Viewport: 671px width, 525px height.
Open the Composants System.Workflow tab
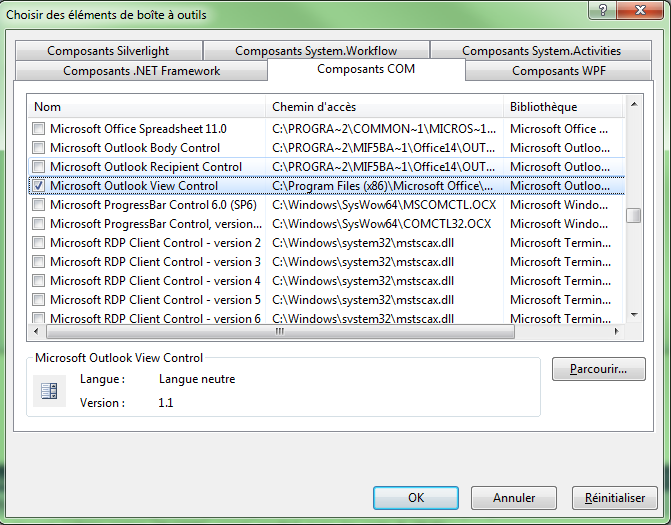tap(316, 50)
